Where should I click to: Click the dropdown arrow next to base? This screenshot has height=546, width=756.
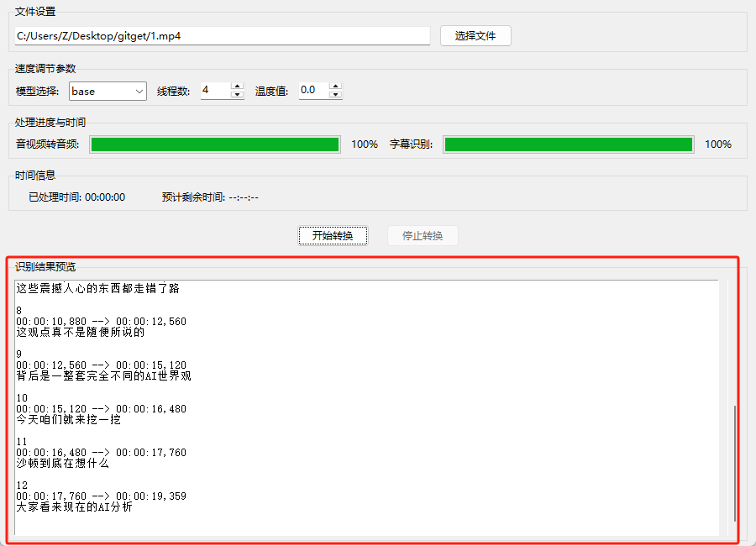(139, 92)
